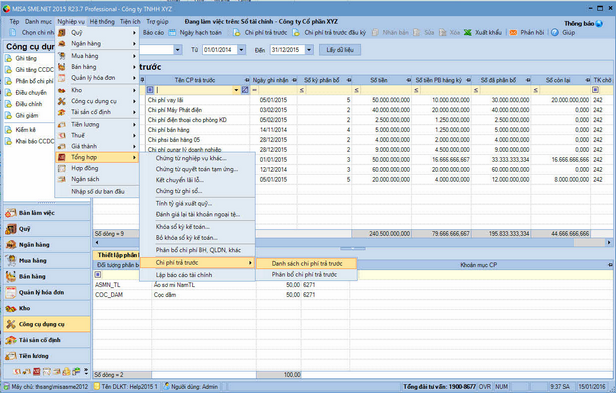Viewport: 616px width, 393px height.
Task: Click Kho icon in left navigation panel
Action: pyautogui.click(x=11, y=309)
